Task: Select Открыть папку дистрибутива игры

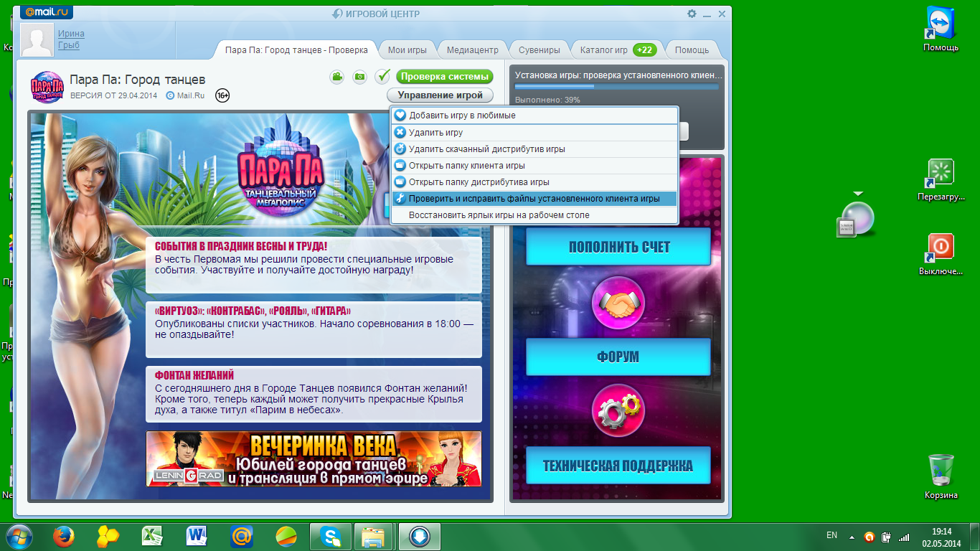Action: (534, 182)
